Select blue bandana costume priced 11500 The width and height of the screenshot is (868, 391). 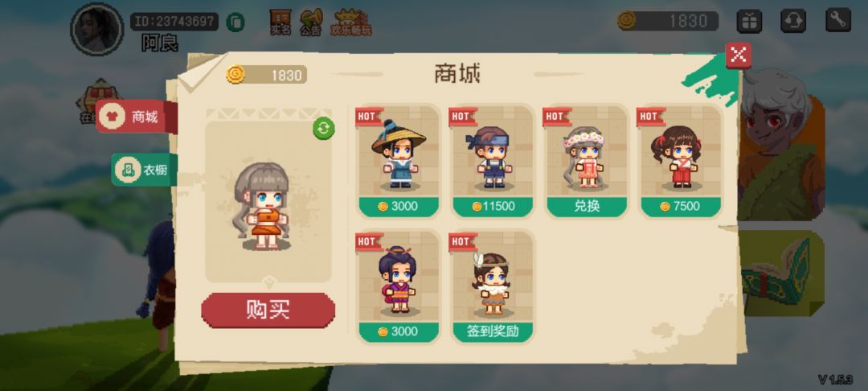click(x=493, y=161)
